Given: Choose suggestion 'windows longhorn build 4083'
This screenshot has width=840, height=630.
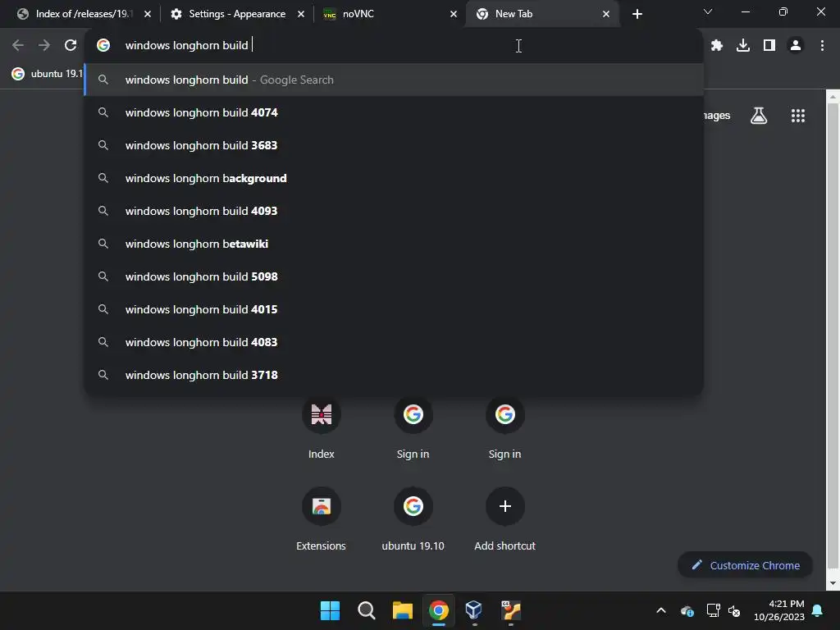Looking at the screenshot, I should click(395, 342).
